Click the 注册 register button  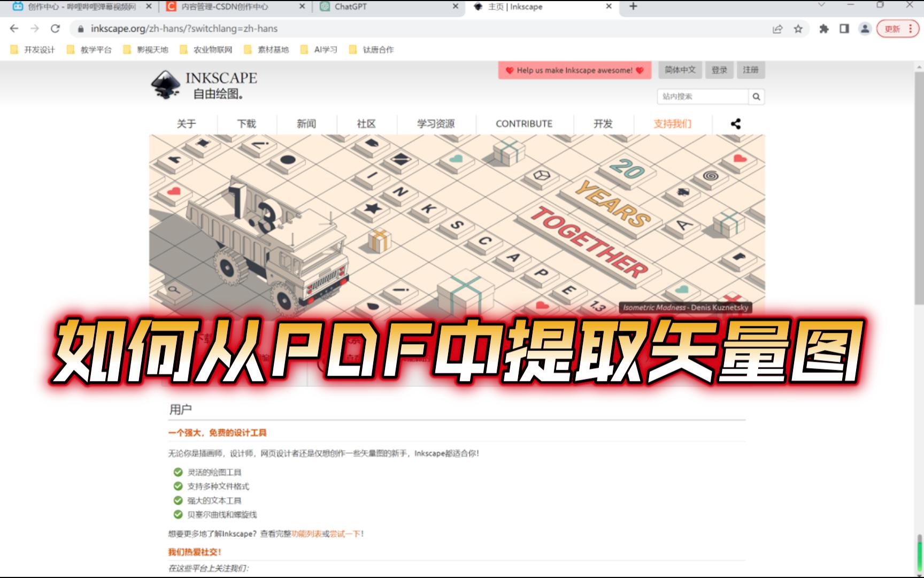click(x=751, y=70)
